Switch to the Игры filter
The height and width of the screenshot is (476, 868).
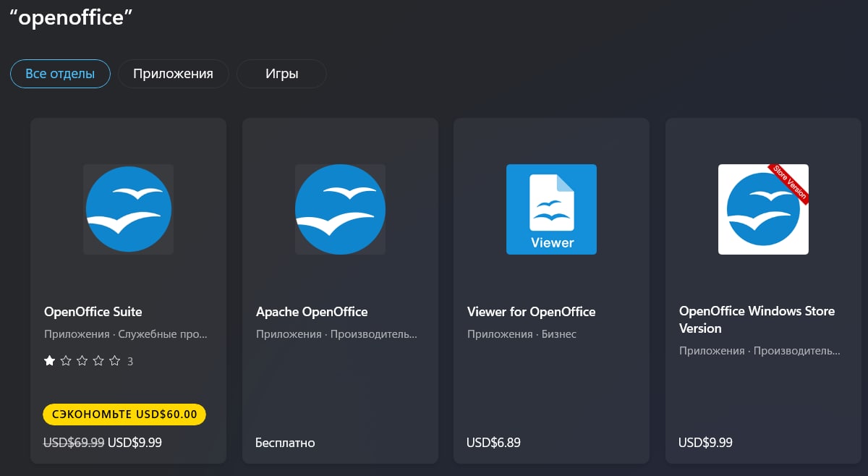click(281, 74)
